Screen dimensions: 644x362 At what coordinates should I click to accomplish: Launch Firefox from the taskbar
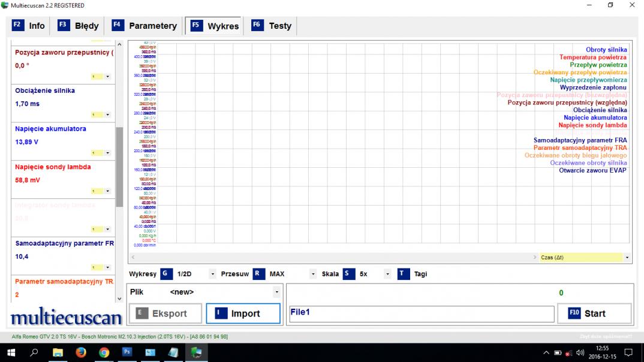pyautogui.click(x=81, y=352)
